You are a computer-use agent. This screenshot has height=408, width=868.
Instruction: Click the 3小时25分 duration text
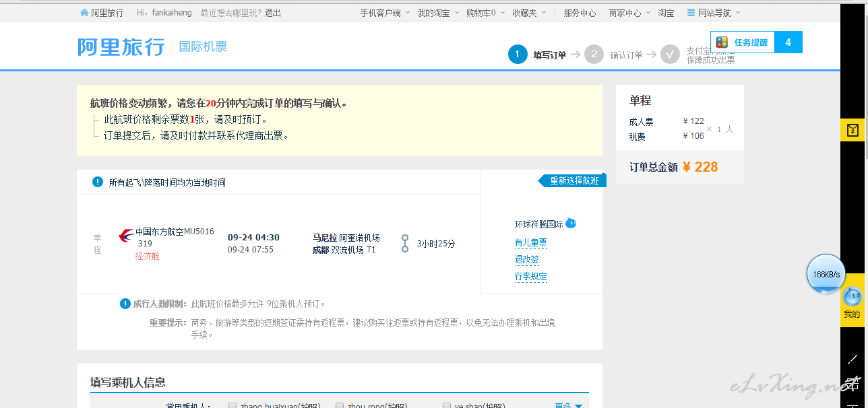[x=436, y=244]
